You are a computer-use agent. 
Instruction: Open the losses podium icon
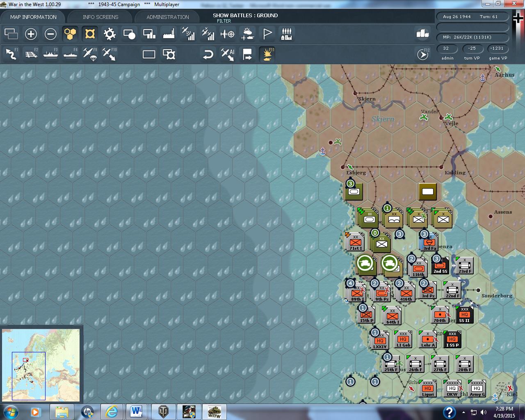tap(422, 34)
